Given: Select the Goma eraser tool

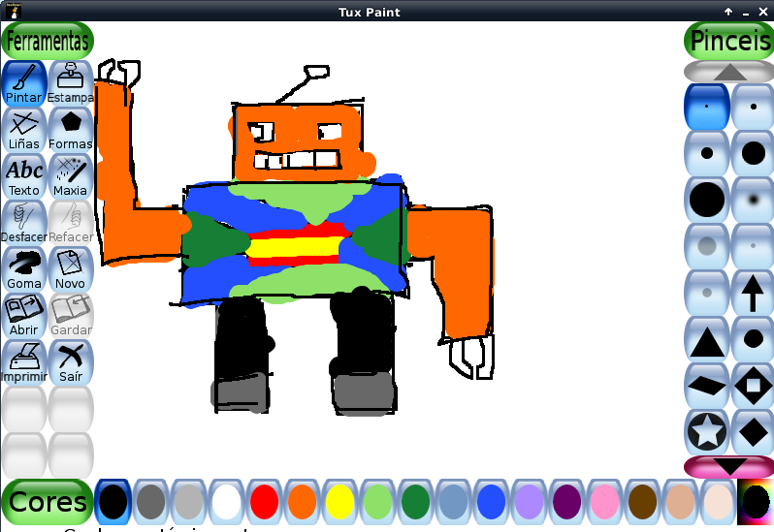Looking at the screenshot, I should click(x=23, y=268).
